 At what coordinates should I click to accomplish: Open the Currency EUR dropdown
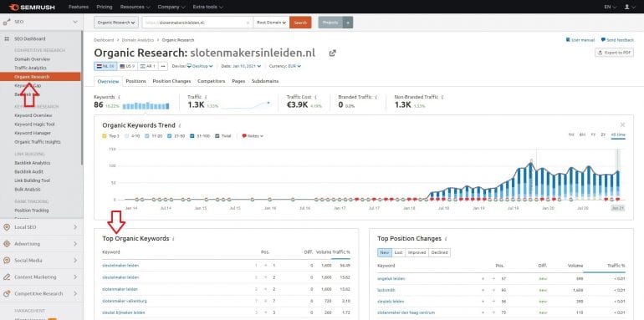(294, 66)
